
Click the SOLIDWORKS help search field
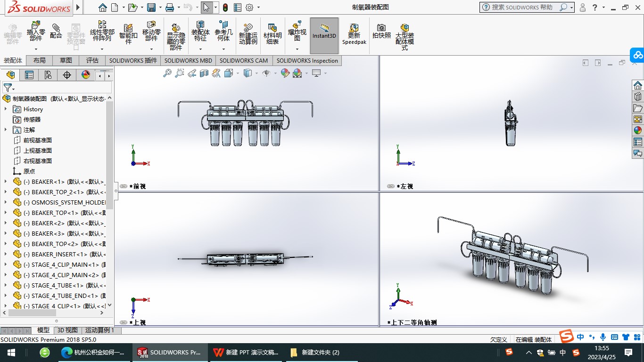point(523,7)
